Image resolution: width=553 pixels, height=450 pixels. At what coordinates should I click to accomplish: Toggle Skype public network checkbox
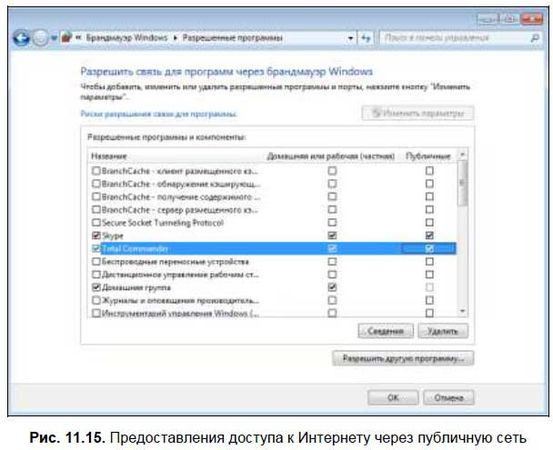pyautogui.click(x=429, y=235)
